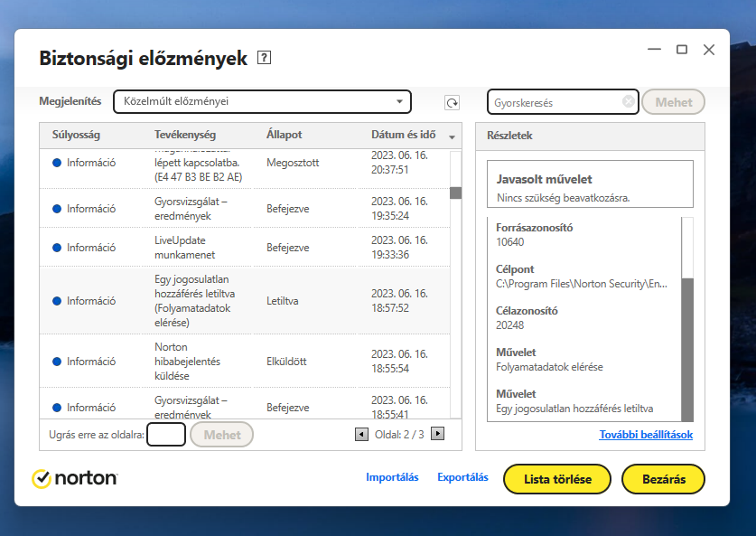This screenshot has height=536, width=756.
Task: Close the Biztonsági előzmények window
Action: pyautogui.click(x=708, y=49)
